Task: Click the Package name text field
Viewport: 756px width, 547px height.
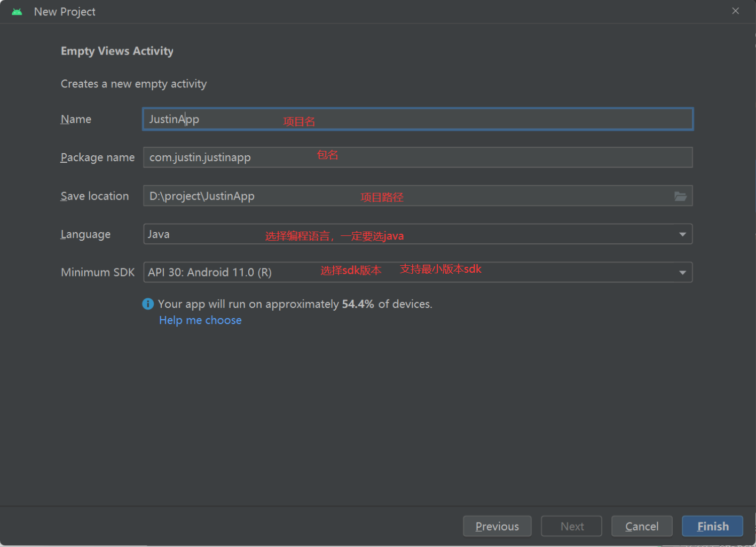Action: (x=418, y=157)
